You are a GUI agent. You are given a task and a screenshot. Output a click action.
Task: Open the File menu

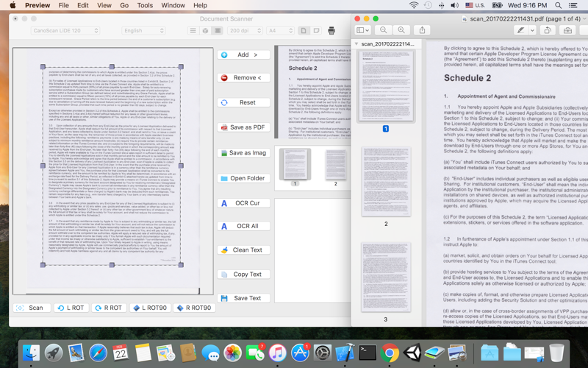coord(63,5)
